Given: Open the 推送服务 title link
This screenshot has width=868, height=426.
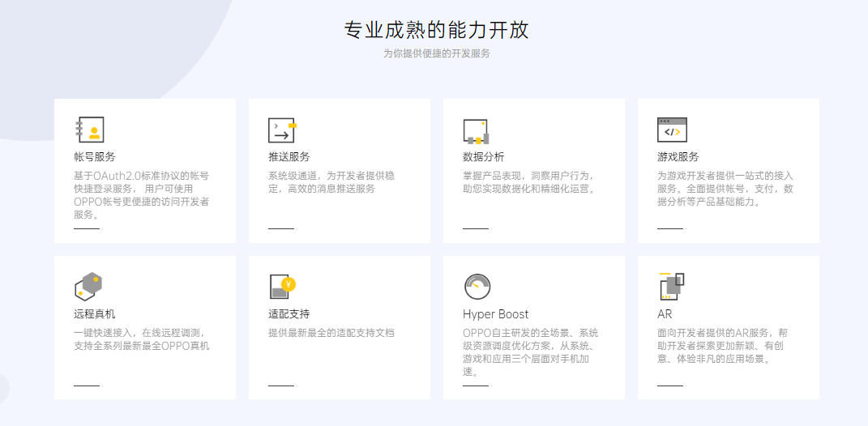Looking at the screenshot, I should (289, 157).
